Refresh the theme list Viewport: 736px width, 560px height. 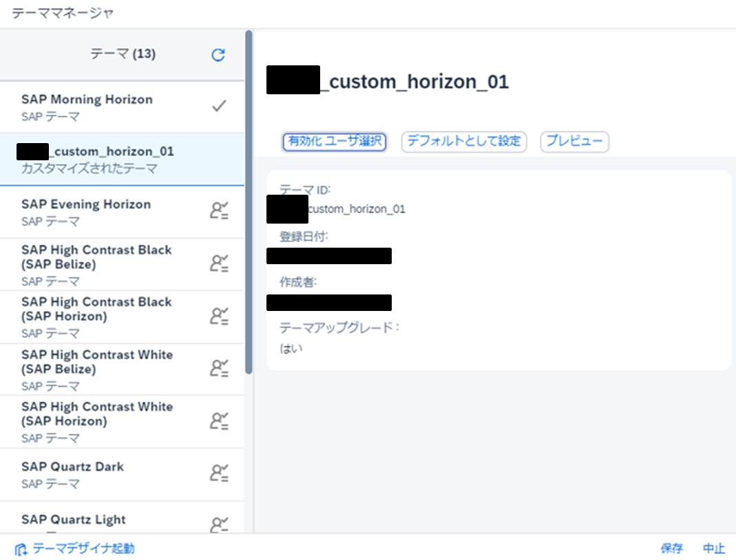218,54
